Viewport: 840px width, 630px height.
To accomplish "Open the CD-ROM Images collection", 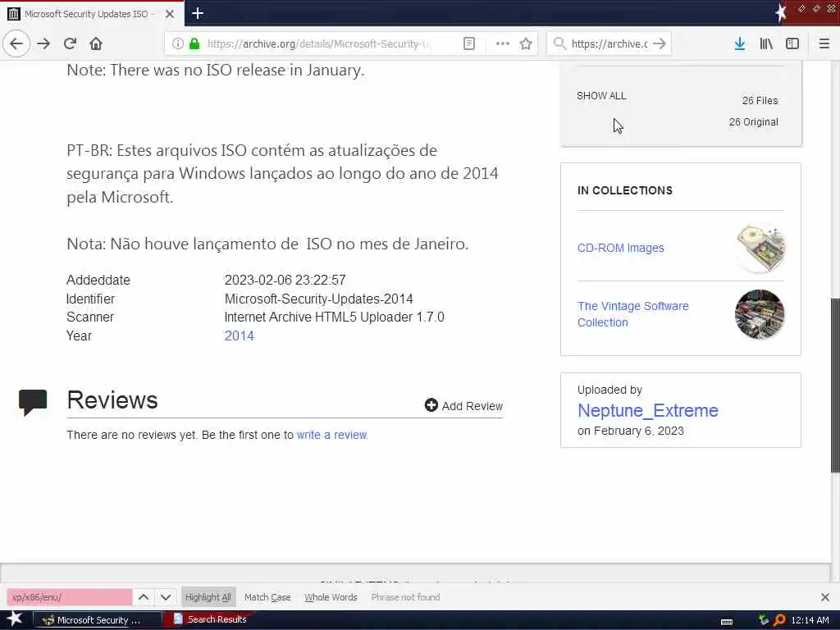I will coord(620,248).
